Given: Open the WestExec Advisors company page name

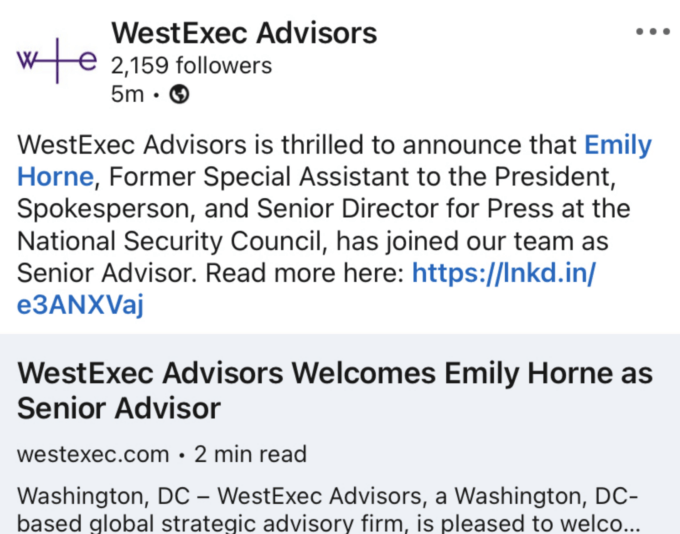Looking at the screenshot, I should pyautogui.click(x=244, y=33).
